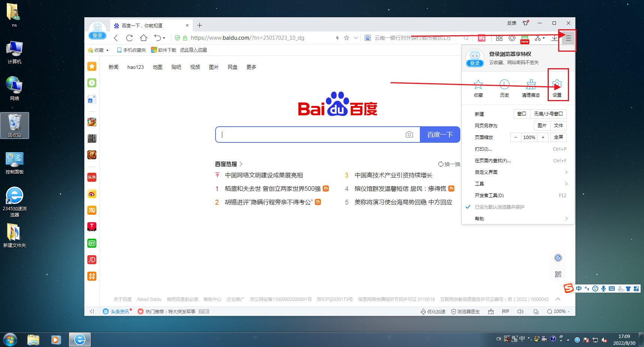The width and height of the screenshot is (644, 347).
Task: Click the 全屏 fullscreen button
Action: pos(559,137)
